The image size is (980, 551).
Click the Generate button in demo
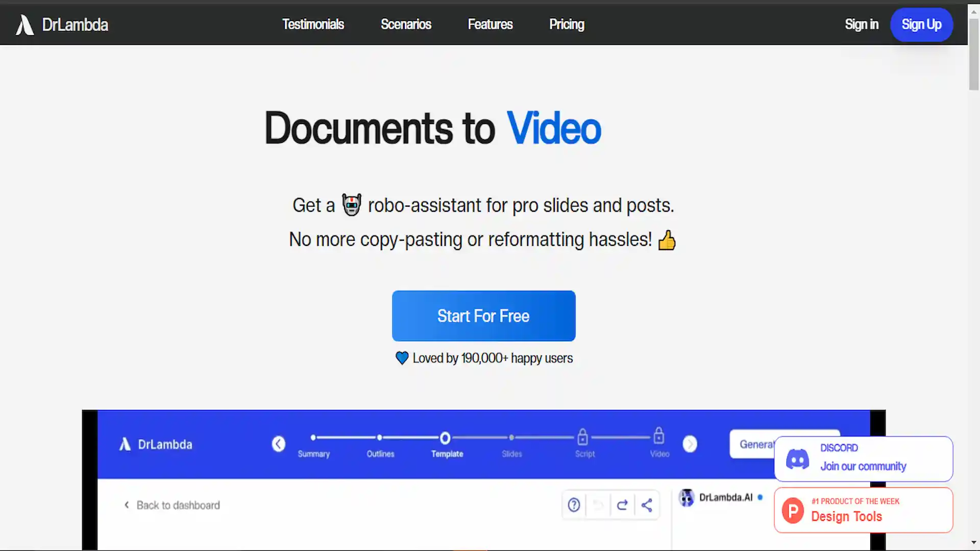tap(752, 444)
